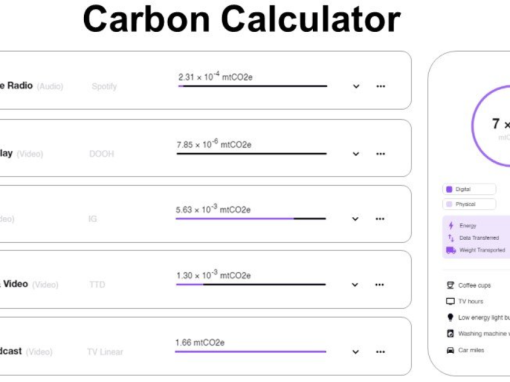Click the Coffee cups icon
The height and width of the screenshot is (382, 510).
450,285
